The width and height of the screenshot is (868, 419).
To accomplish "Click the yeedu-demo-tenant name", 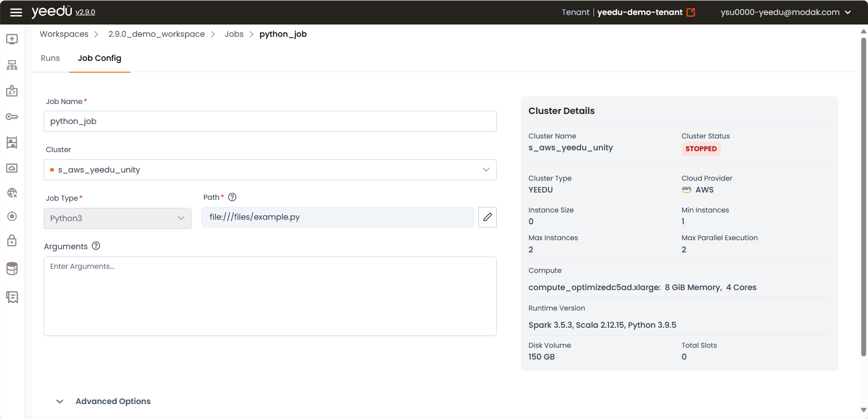I will point(640,12).
